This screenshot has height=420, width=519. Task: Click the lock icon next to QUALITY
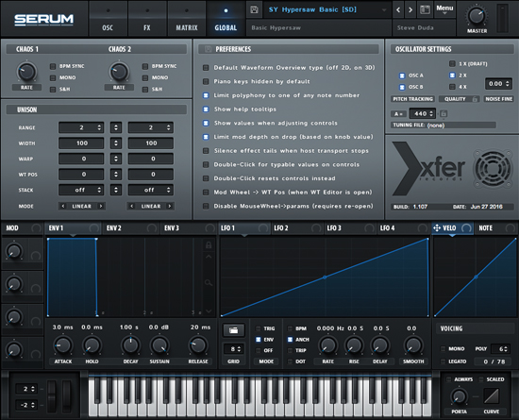475,99
